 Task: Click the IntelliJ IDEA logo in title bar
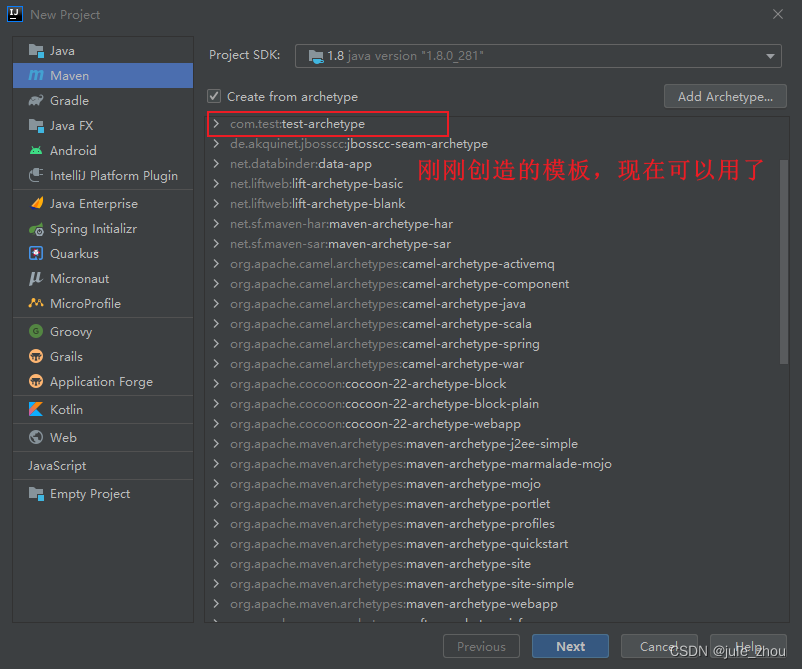(x=15, y=14)
